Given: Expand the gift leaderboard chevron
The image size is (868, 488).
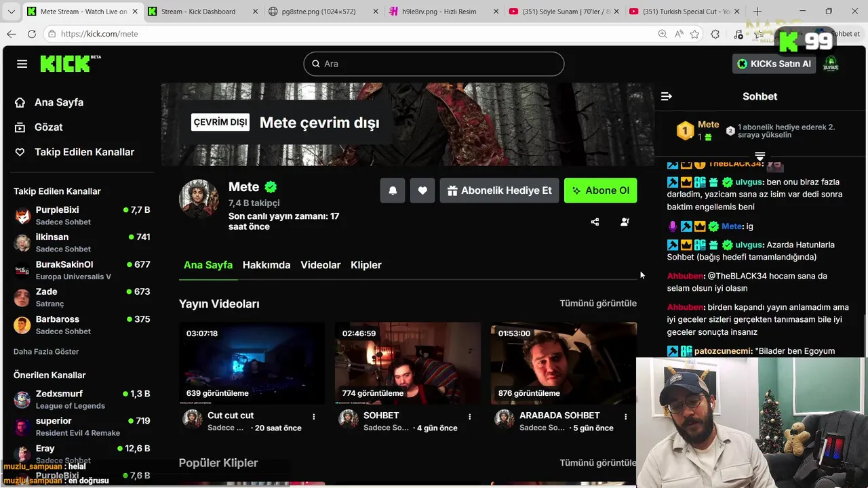Looking at the screenshot, I should click(x=759, y=157).
